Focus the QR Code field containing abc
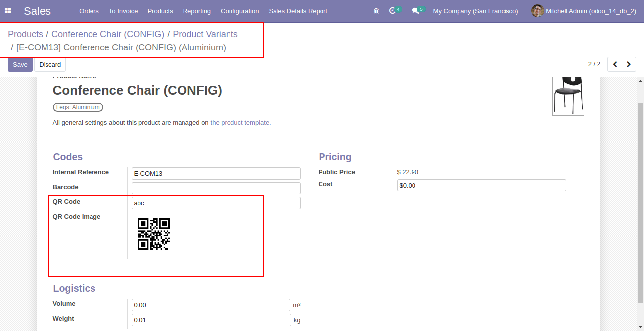Screen dimensions: 644x331 [x=216, y=203]
